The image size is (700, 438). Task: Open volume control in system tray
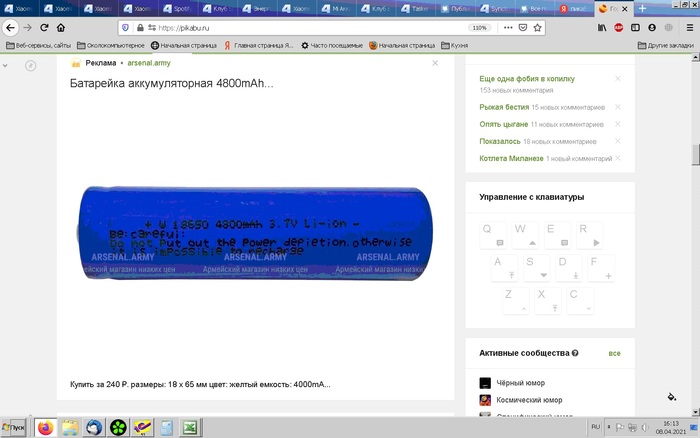(645, 427)
